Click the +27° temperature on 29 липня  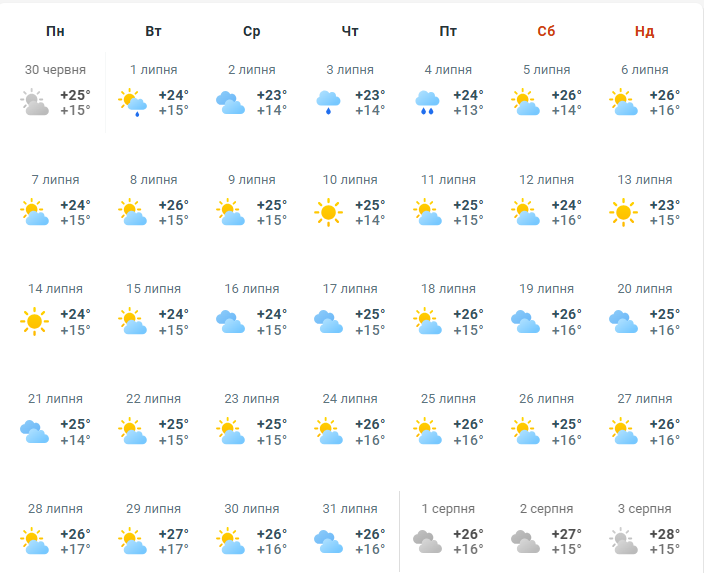point(174,534)
